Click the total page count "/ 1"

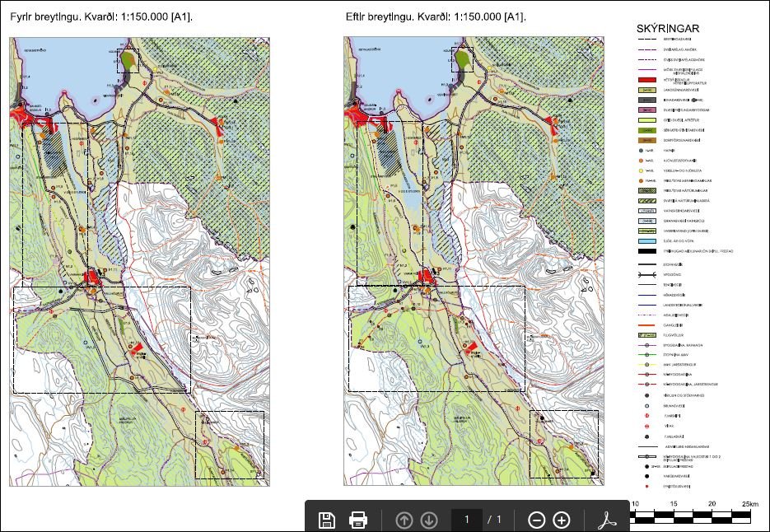[x=494, y=520]
